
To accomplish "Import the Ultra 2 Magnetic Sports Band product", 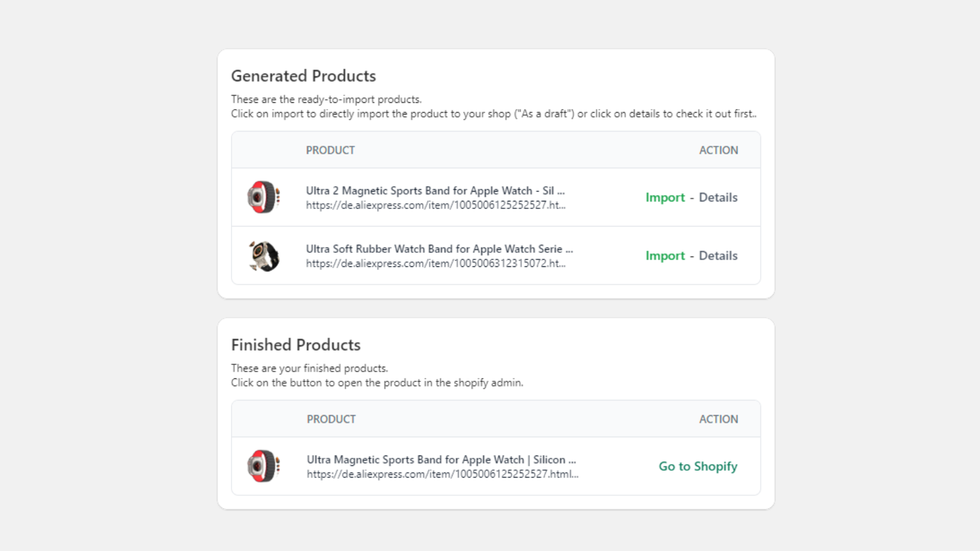I will click(x=665, y=197).
